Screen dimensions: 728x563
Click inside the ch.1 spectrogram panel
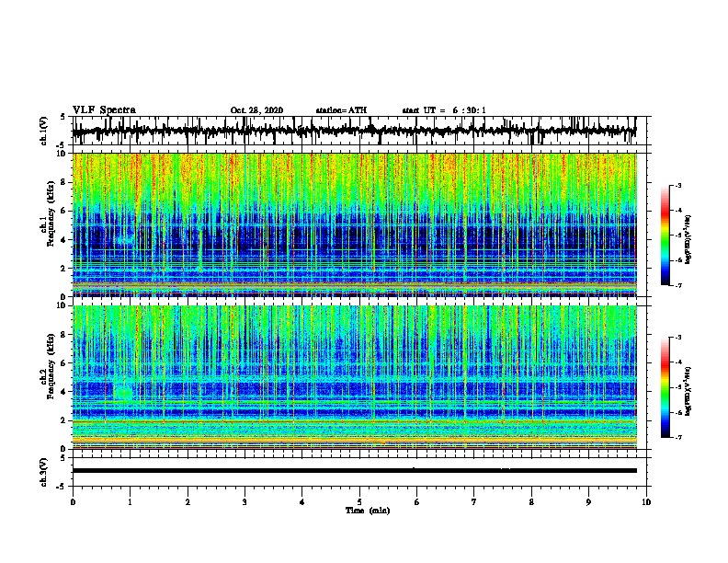[x=355, y=224]
